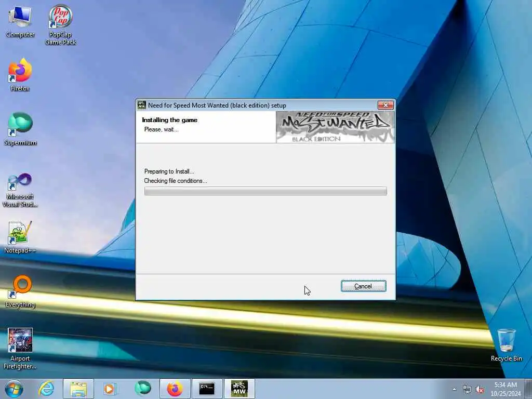Viewport: 532px width, 399px height.
Task: Click the Most Wanted Black Edition banner
Action: 335,127
